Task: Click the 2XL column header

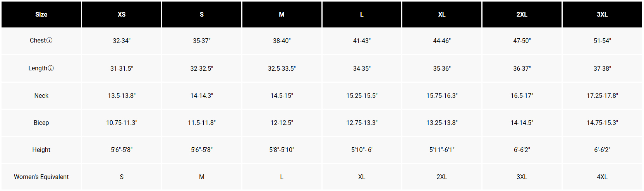Action: (522, 14)
